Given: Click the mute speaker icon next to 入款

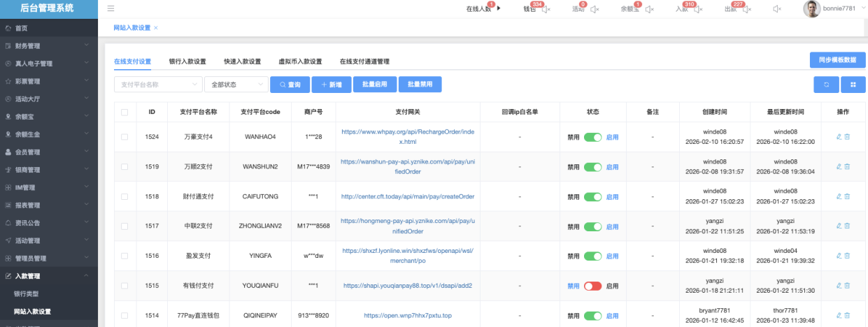Looking at the screenshot, I should (x=698, y=9).
